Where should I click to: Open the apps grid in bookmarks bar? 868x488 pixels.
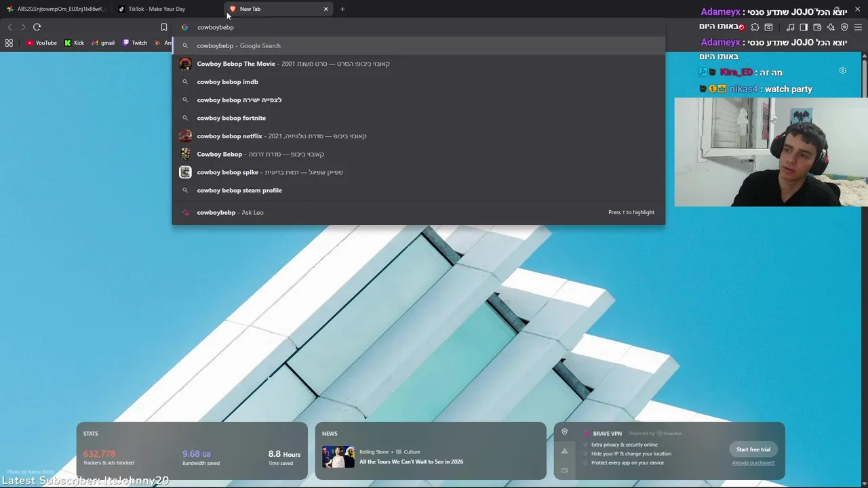9,43
